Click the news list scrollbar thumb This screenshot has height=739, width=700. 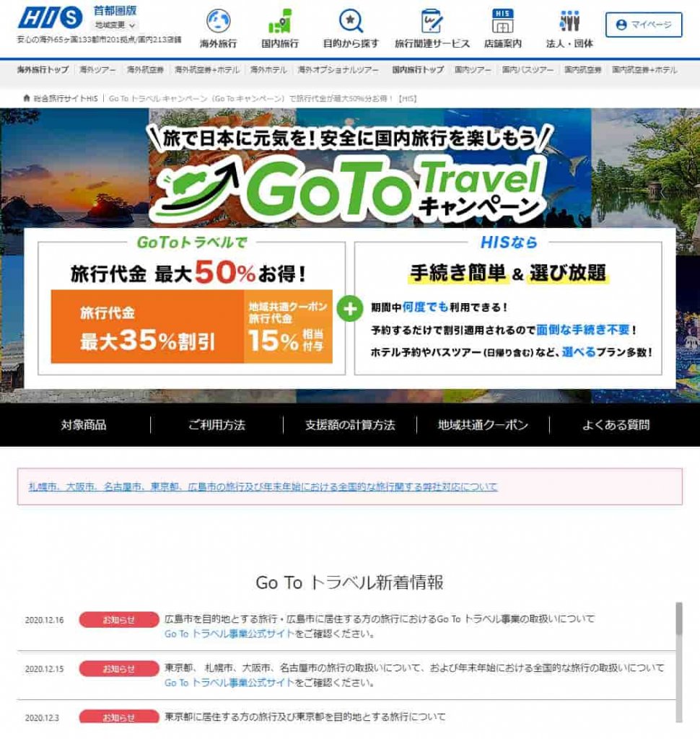click(679, 618)
